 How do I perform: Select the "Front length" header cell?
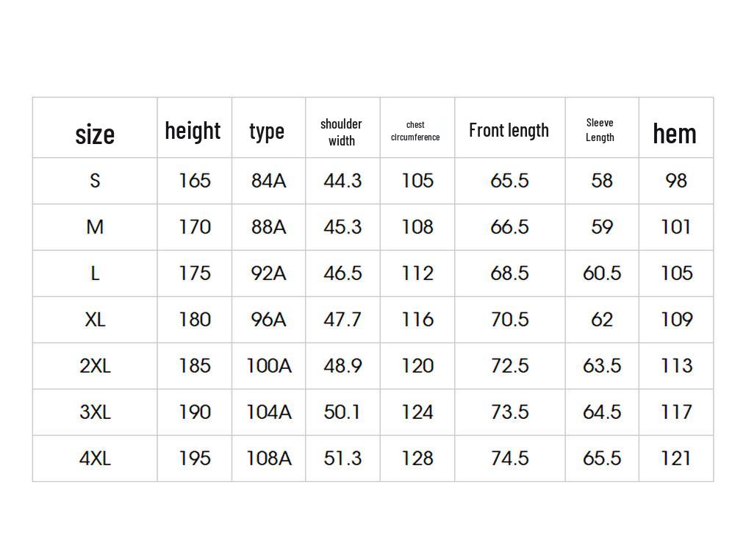pyautogui.click(x=509, y=130)
